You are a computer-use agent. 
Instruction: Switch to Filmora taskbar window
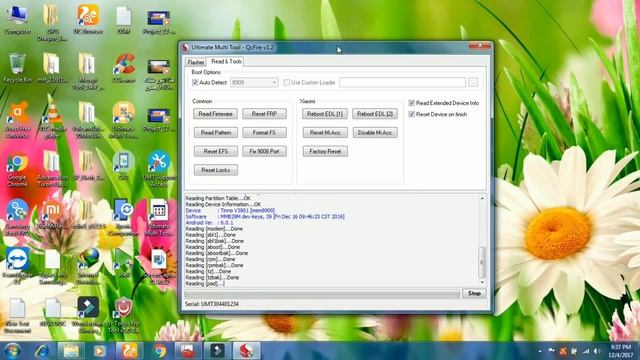217,351
